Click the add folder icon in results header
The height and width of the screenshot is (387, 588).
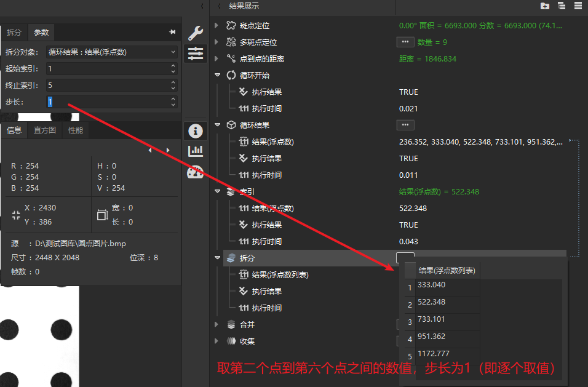(545, 6)
